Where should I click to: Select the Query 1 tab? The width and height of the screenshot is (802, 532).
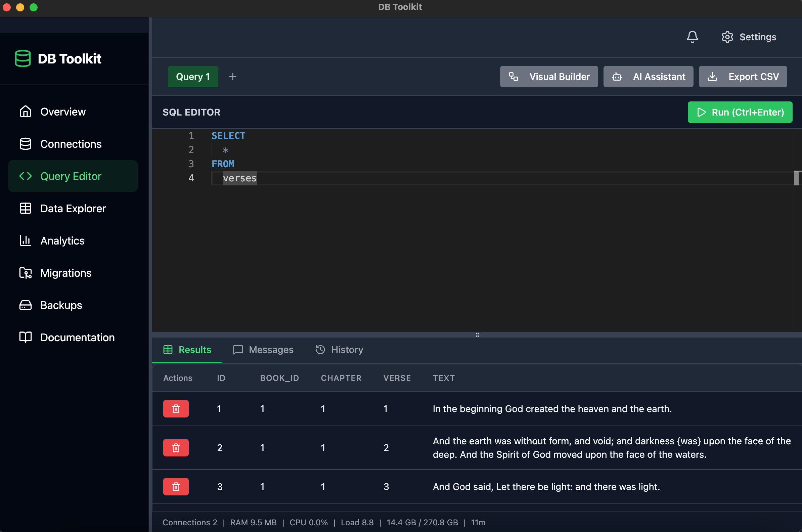click(192, 76)
